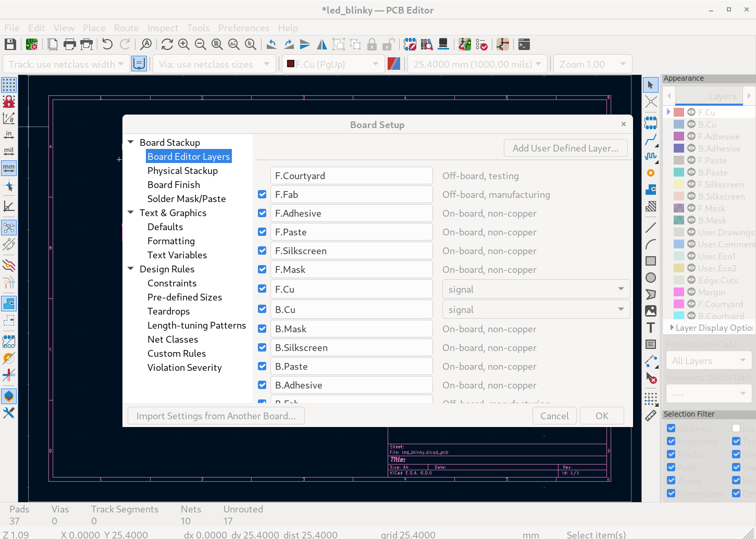Open the F.Cu layer type dropdown
This screenshot has height=539, width=756.
[536, 289]
